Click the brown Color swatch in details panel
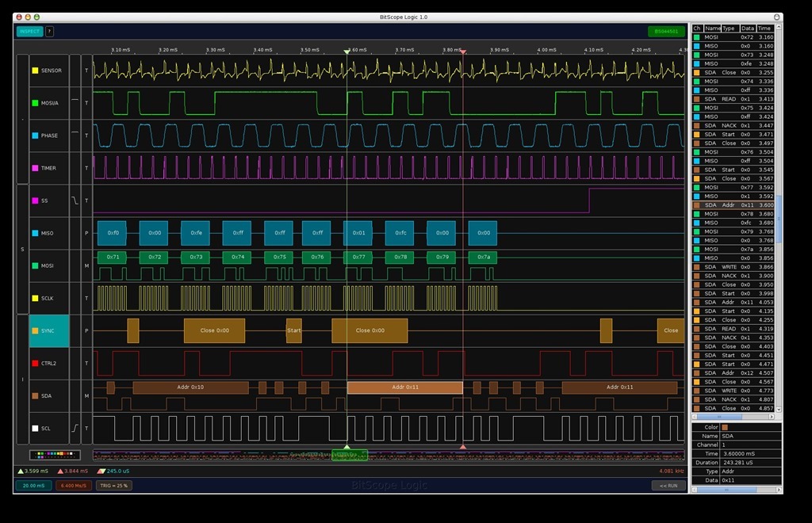Screen dimensions: 812x523 [725, 427]
